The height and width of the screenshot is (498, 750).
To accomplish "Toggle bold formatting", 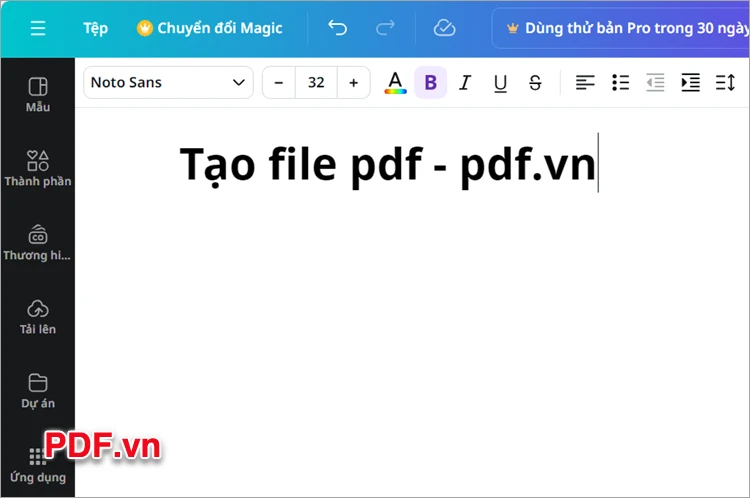I will [430, 83].
